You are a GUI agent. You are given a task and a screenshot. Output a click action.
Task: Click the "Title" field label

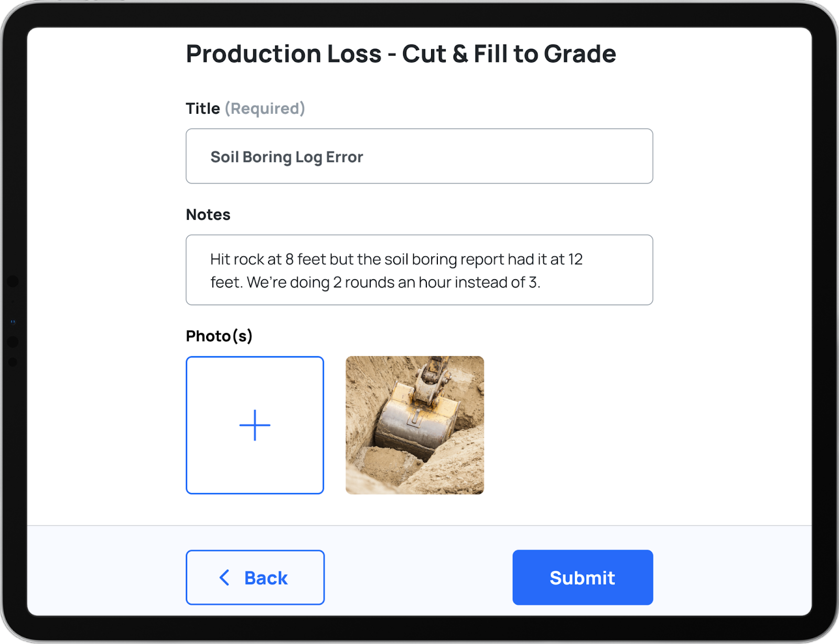[x=203, y=109]
